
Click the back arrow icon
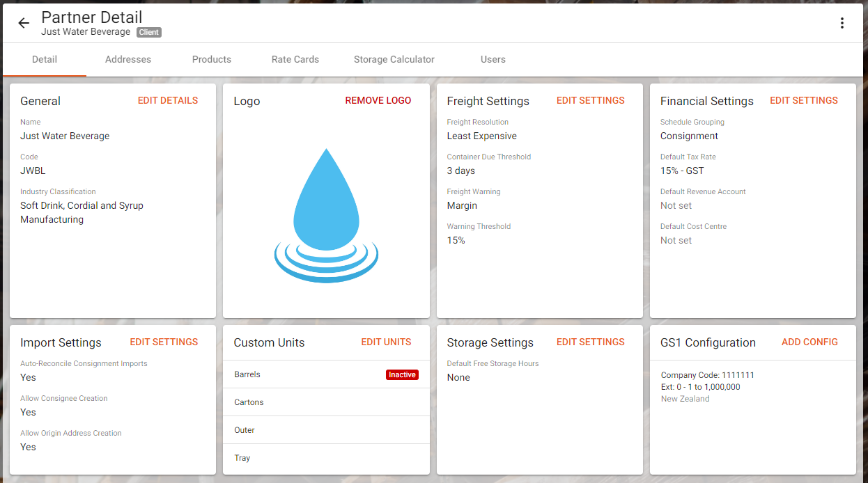pyautogui.click(x=24, y=23)
